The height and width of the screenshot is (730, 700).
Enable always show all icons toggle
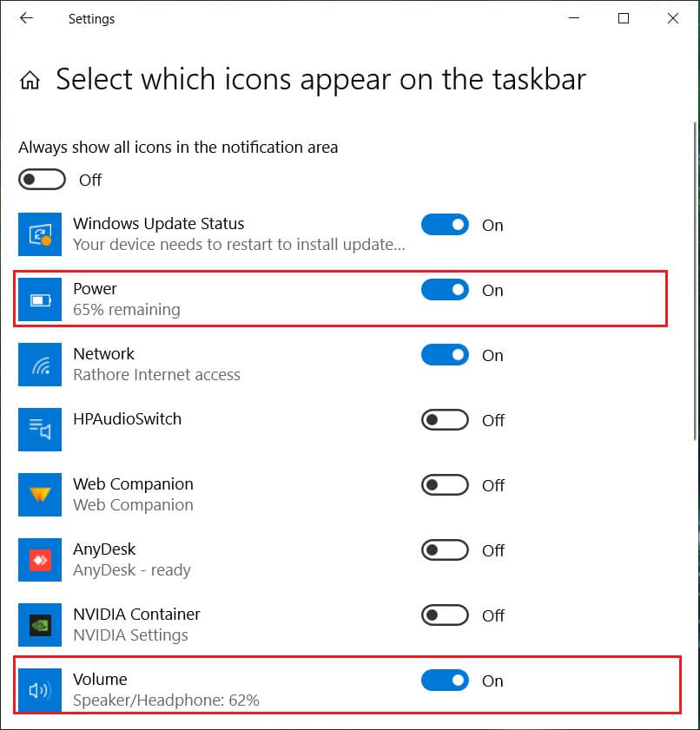pos(42,180)
